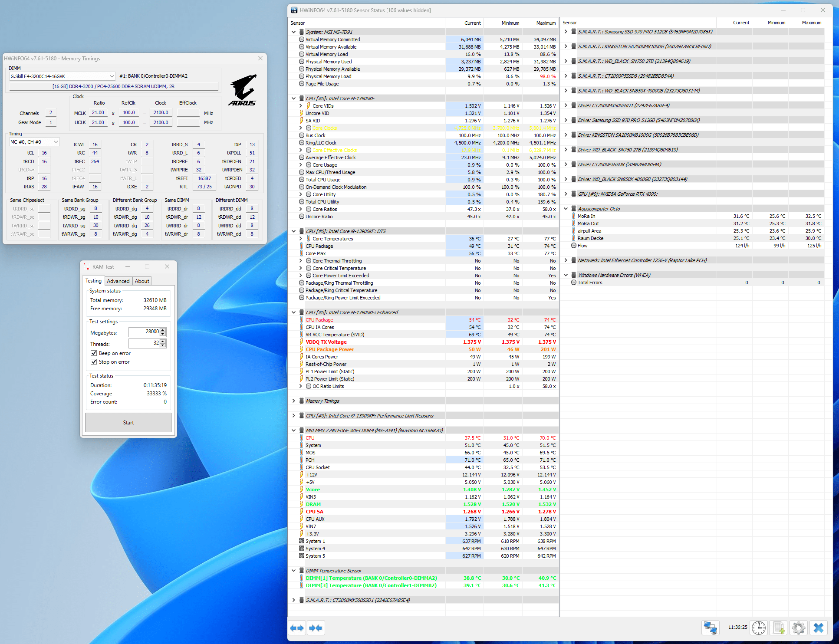Open sensor settings gear icon
The width and height of the screenshot is (839, 644).
(799, 628)
